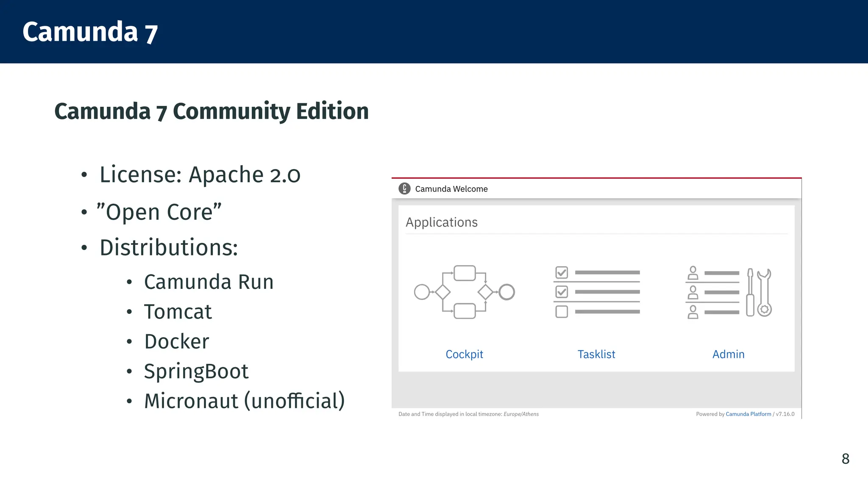This screenshot has width=868, height=488.
Task: Open the Cockpit application link
Action: click(464, 354)
